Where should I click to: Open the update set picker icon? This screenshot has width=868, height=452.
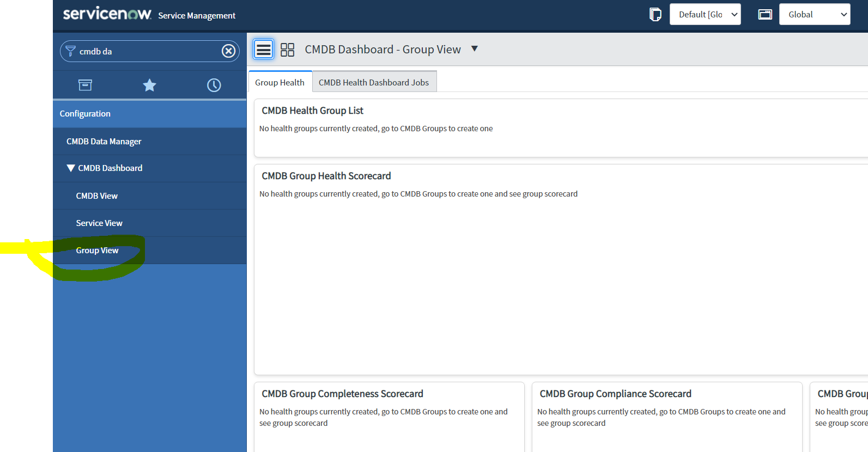pos(655,15)
